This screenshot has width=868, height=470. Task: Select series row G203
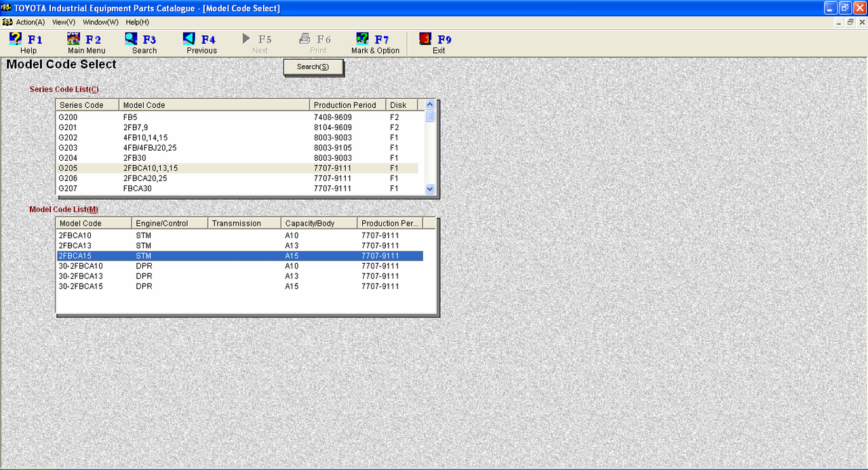tap(237, 148)
